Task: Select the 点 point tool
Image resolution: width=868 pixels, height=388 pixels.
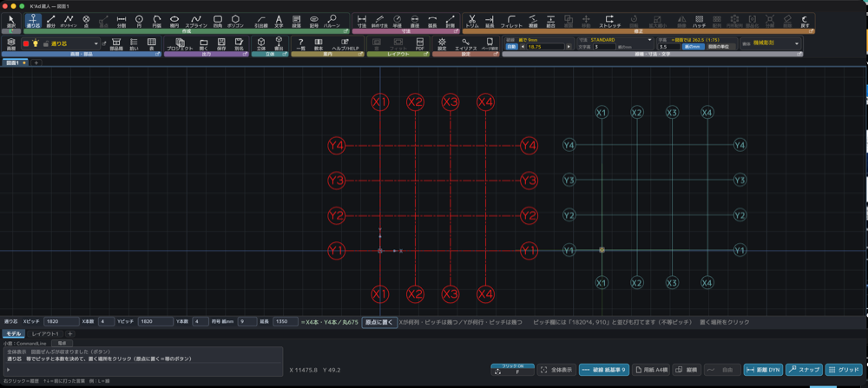Action: 86,21
